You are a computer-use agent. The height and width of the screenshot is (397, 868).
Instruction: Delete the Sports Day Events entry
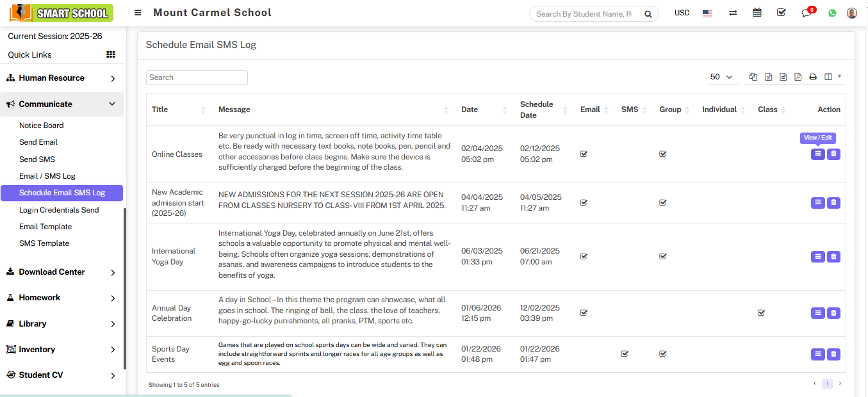click(x=833, y=354)
